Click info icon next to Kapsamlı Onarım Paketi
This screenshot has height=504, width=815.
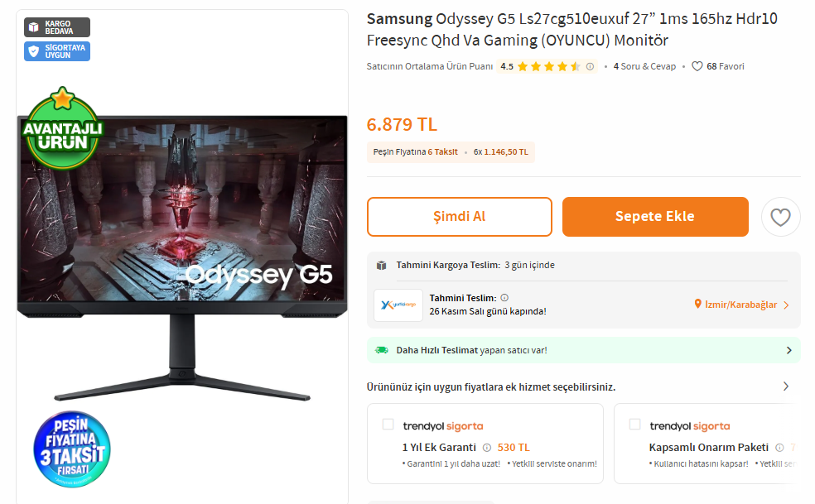click(x=779, y=448)
